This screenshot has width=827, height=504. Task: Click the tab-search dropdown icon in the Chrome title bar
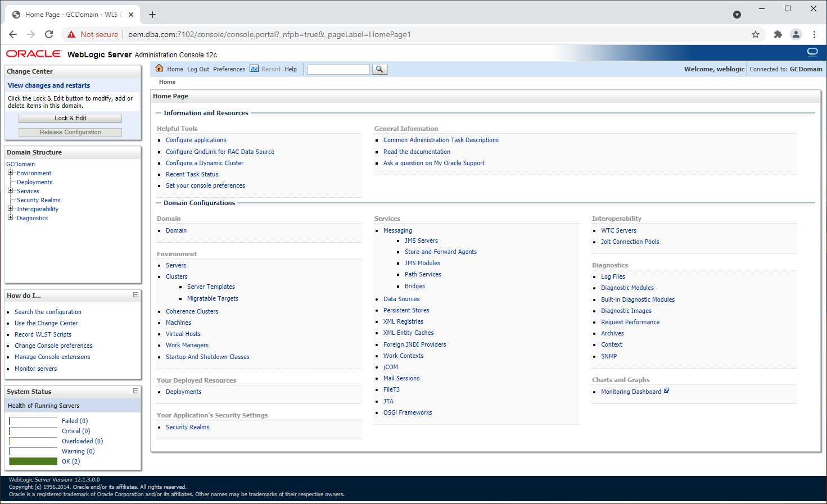pyautogui.click(x=737, y=15)
